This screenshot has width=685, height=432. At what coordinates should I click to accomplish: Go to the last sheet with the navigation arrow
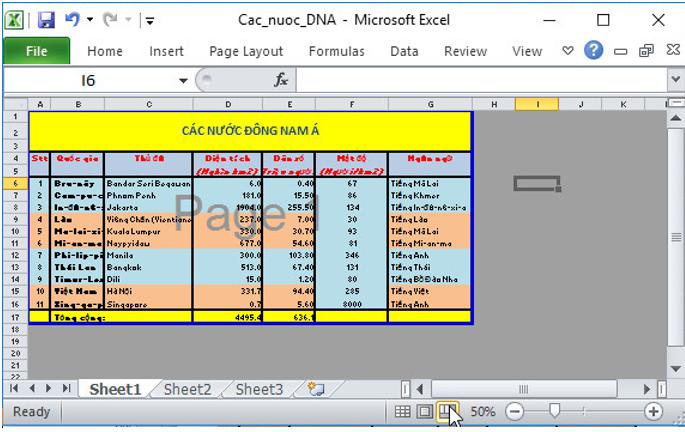point(66,389)
